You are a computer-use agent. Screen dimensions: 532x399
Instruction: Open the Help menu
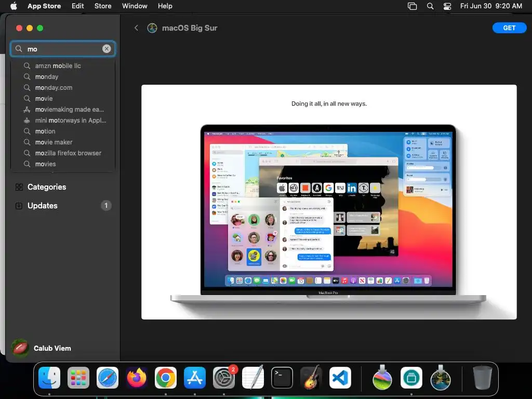click(165, 6)
